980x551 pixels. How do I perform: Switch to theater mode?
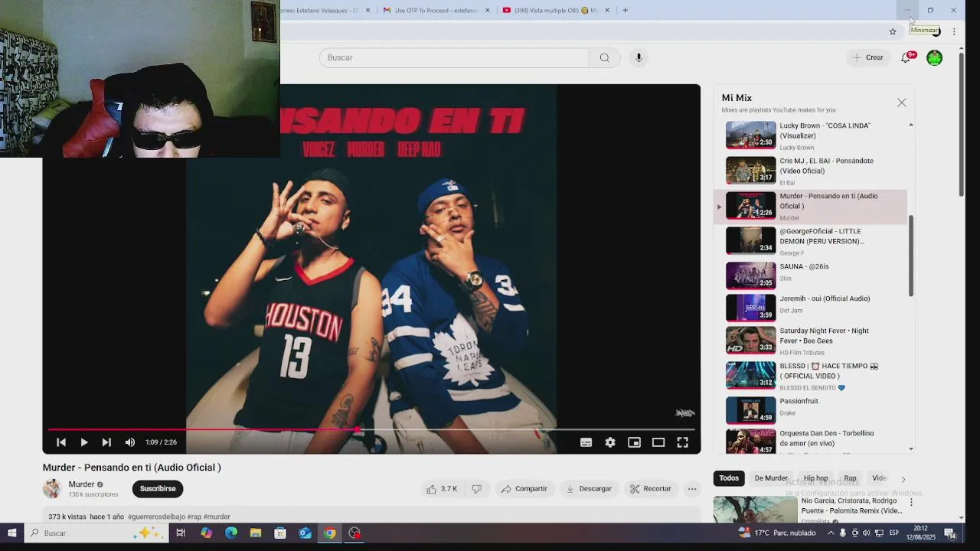pyautogui.click(x=658, y=442)
